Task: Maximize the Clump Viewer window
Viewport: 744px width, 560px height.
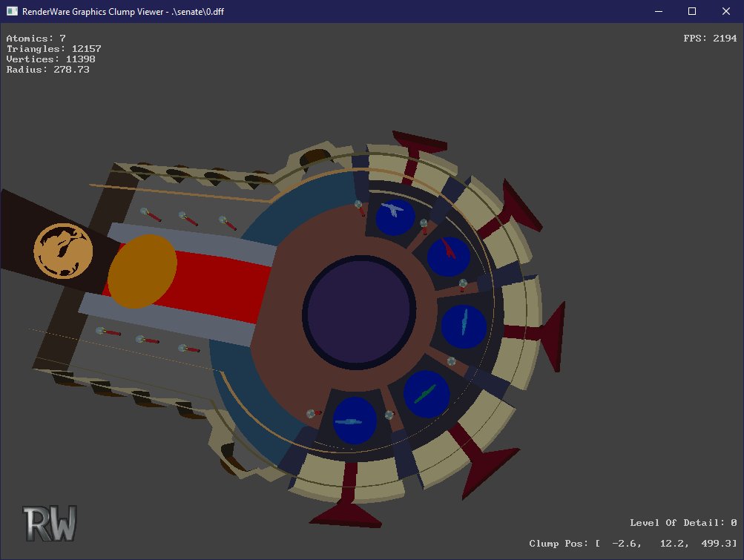Action: (x=692, y=11)
